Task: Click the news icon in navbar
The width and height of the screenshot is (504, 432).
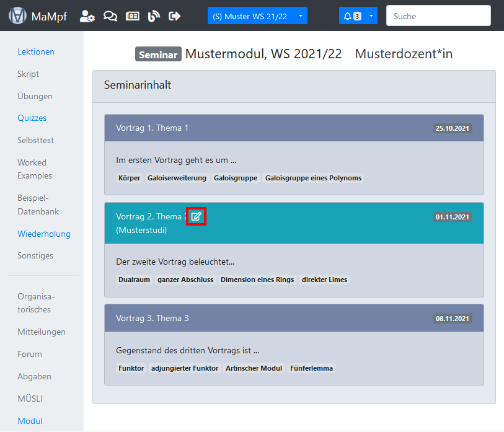Action: [132, 16]
